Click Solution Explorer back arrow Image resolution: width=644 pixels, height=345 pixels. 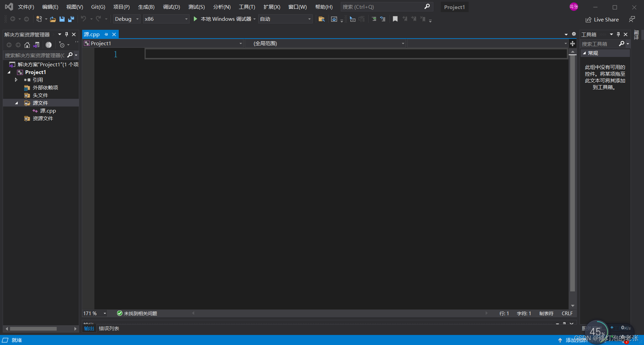coord(9,45)
